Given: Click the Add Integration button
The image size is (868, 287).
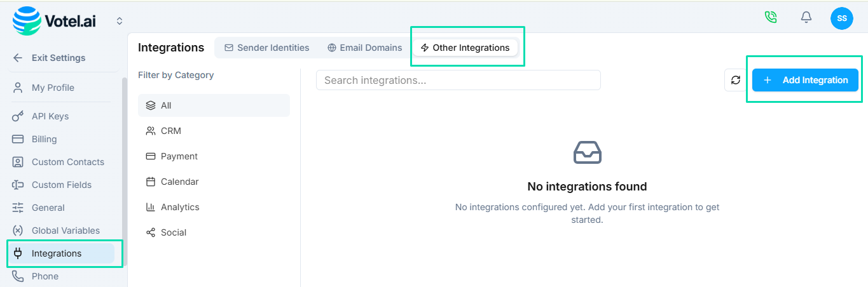Looking at the screenshot, I should pyautogui.click(x=805, y=80).
